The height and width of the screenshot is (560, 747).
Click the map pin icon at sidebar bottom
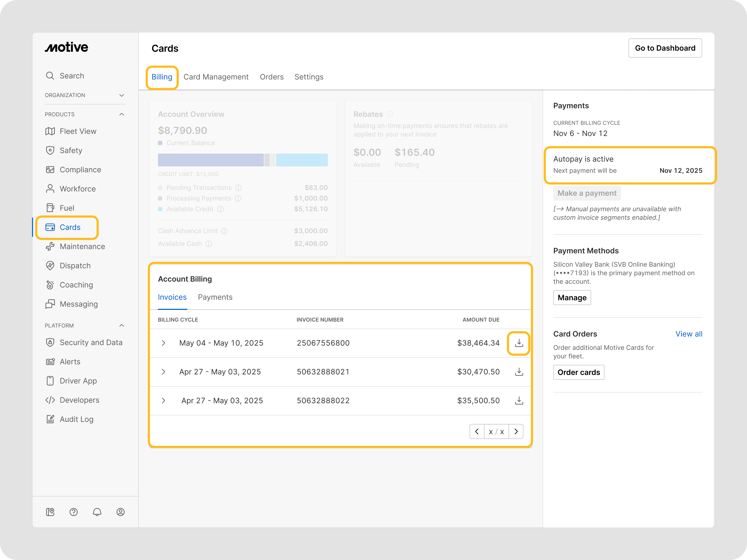coord(50,512)
